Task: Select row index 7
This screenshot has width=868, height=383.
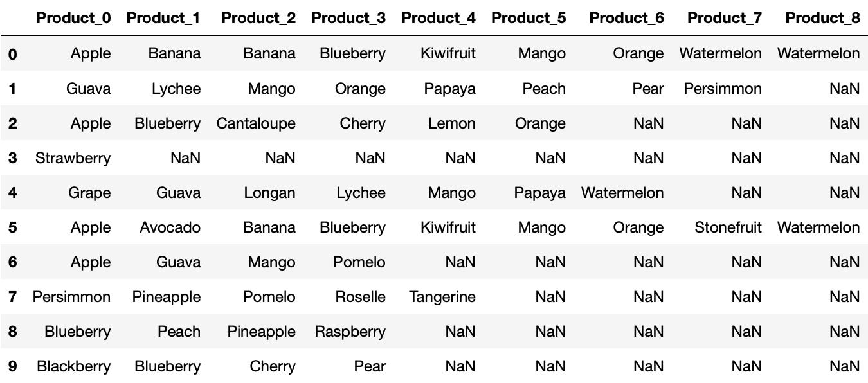Action: pyautogui.click(x=13, y=297)
